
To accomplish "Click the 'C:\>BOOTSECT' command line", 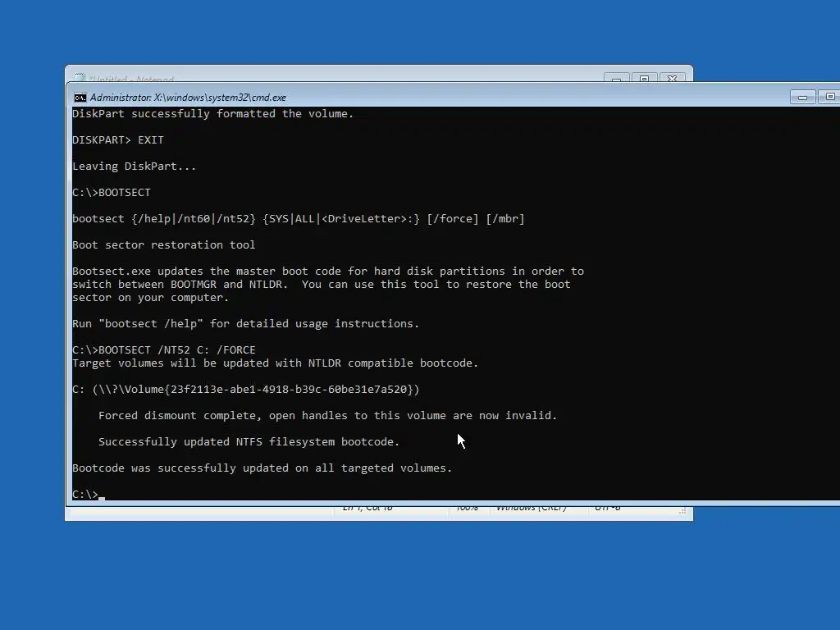I will [112, 192].
